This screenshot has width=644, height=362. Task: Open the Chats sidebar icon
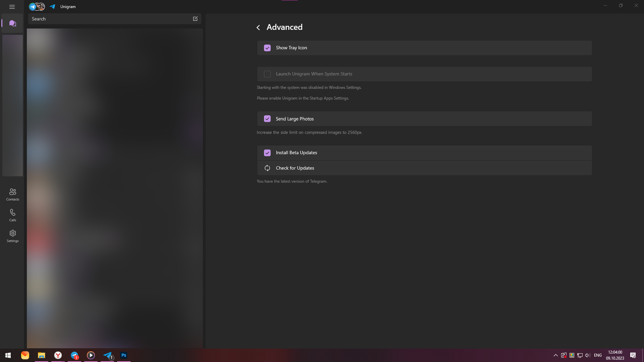12,23
